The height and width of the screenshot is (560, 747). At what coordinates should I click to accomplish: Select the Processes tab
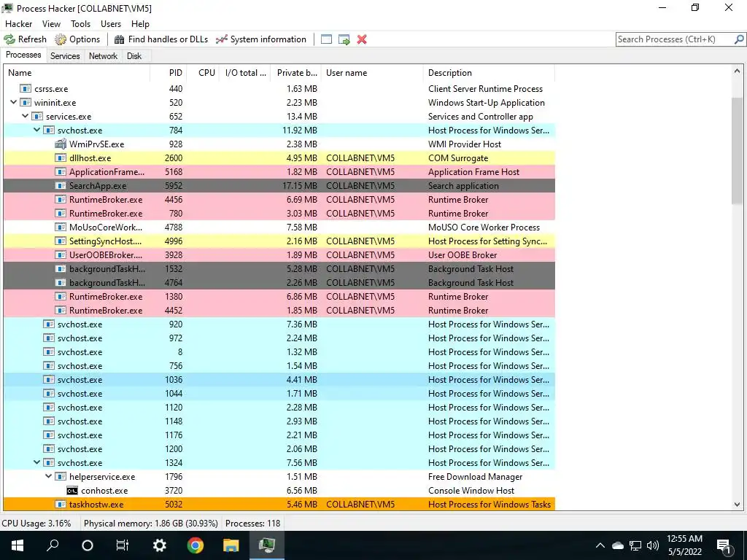pos(23,55)
